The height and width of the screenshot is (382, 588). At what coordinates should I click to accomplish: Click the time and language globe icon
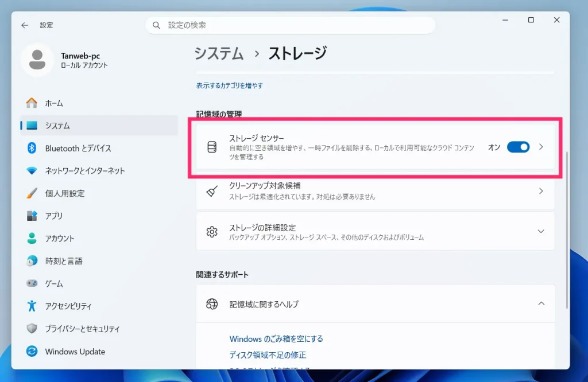point(32,260)
